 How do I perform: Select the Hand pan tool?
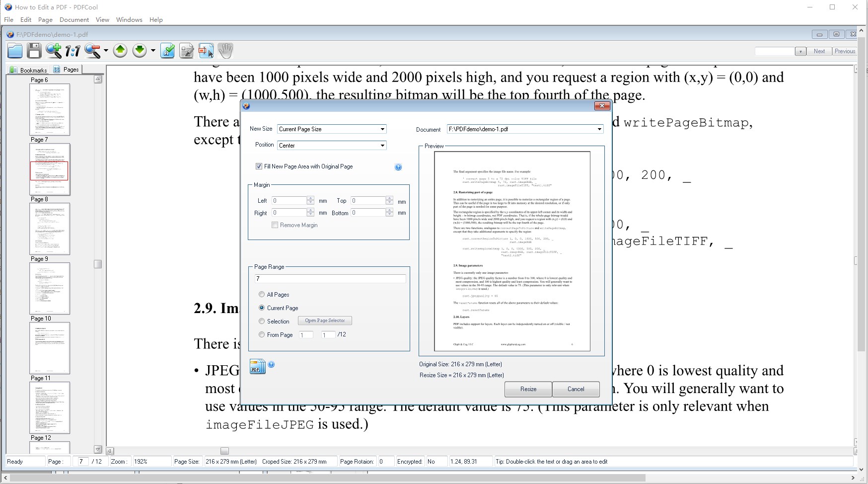click(225, 51)
